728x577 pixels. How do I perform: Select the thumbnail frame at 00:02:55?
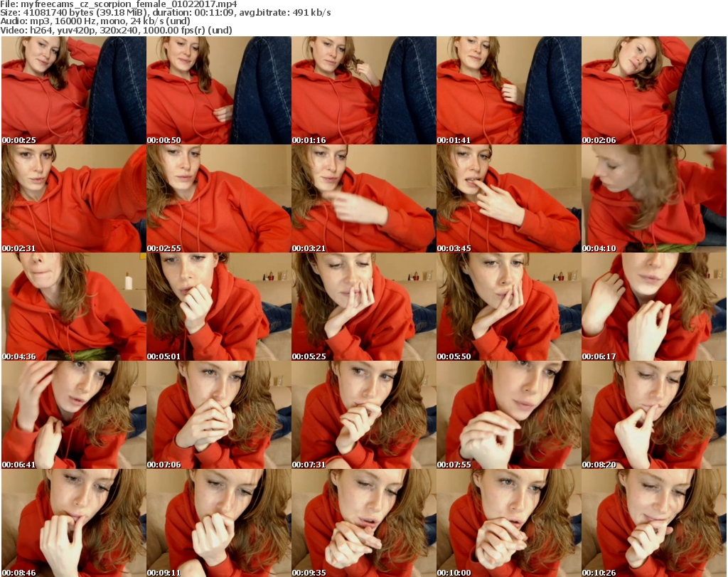[219, 198]
